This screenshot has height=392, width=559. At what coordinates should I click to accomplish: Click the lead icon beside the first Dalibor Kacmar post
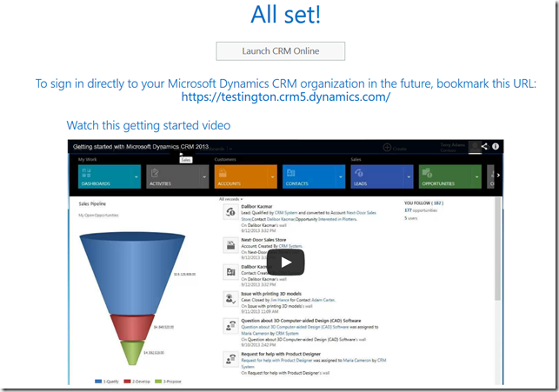point(230,212)
